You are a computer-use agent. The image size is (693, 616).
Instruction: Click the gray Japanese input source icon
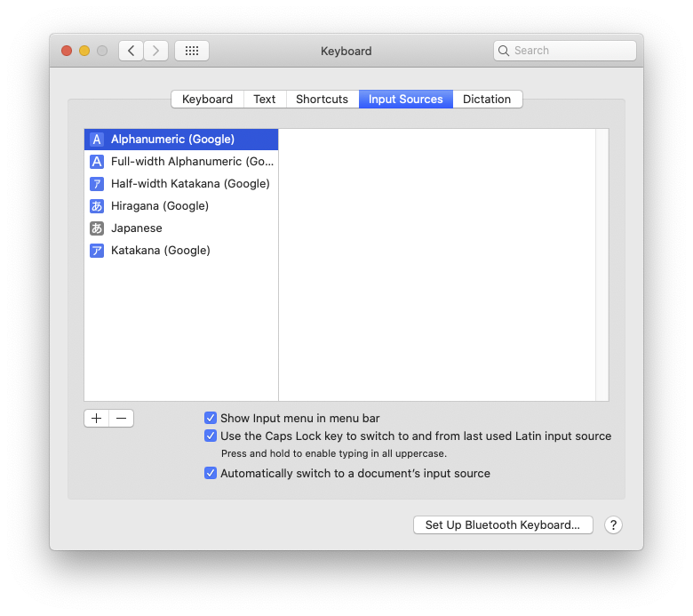pos(97,228)
